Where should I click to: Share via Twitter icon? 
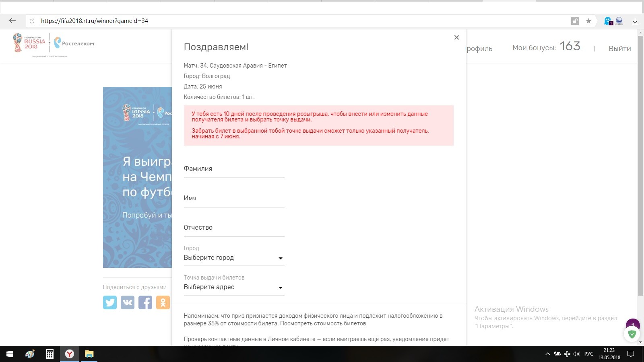(x=110, y=302)
